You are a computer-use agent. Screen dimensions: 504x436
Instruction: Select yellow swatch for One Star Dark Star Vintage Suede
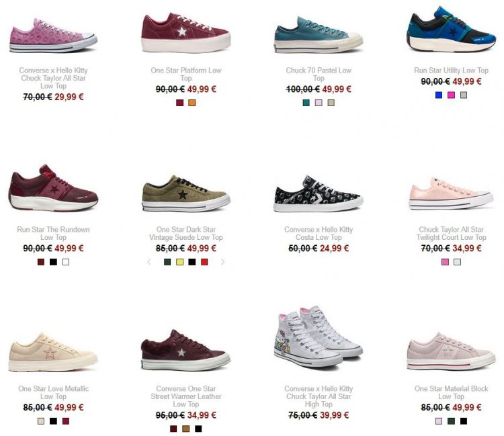point(179,262)
